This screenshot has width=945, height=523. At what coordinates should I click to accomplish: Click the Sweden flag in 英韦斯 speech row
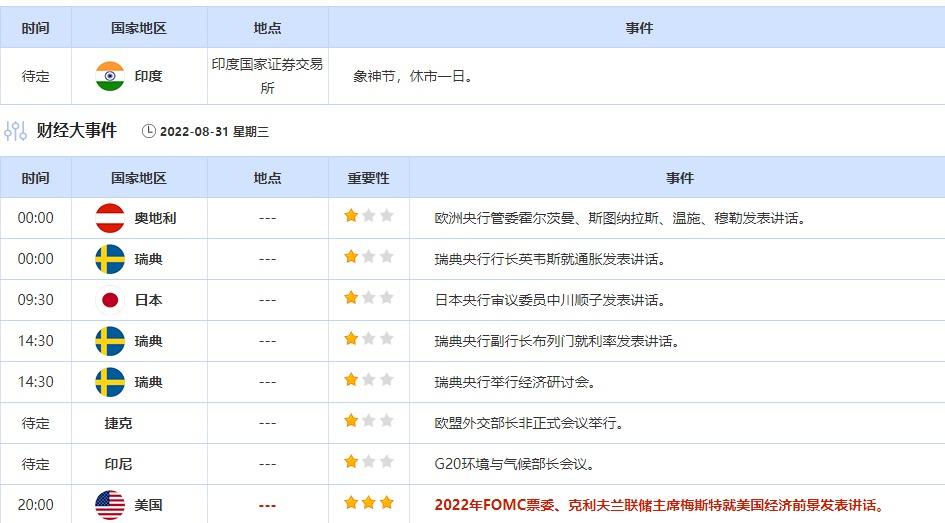pos(110,259)
